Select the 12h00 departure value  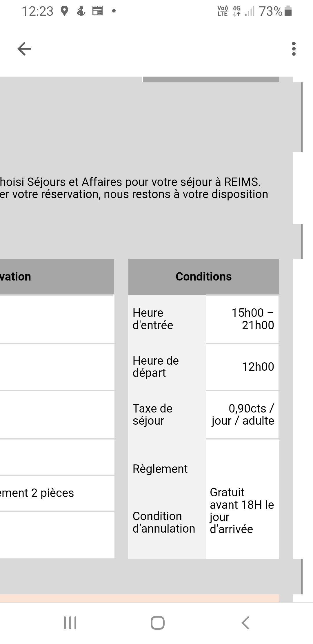click(x=258, y=367)
